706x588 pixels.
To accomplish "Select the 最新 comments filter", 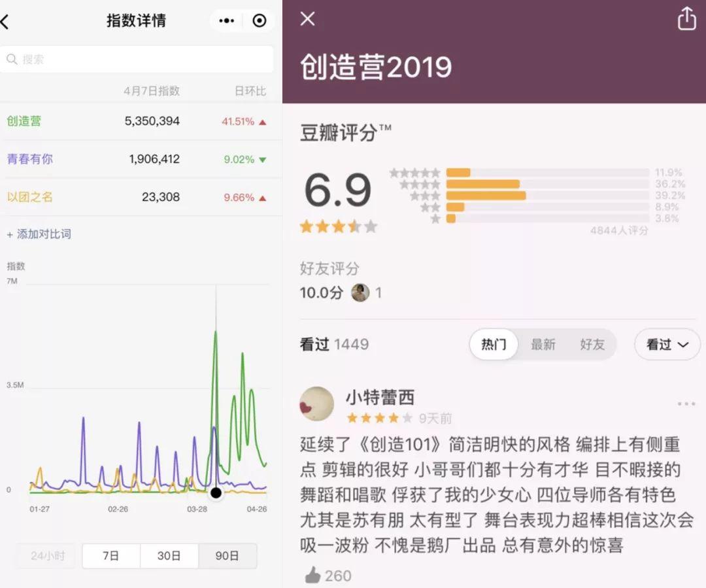I will click(x=543, y=344).
